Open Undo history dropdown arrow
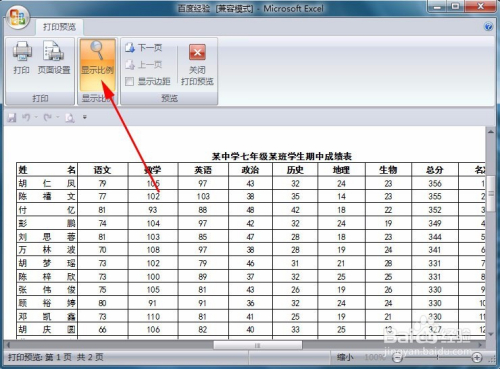 [36, 117]
